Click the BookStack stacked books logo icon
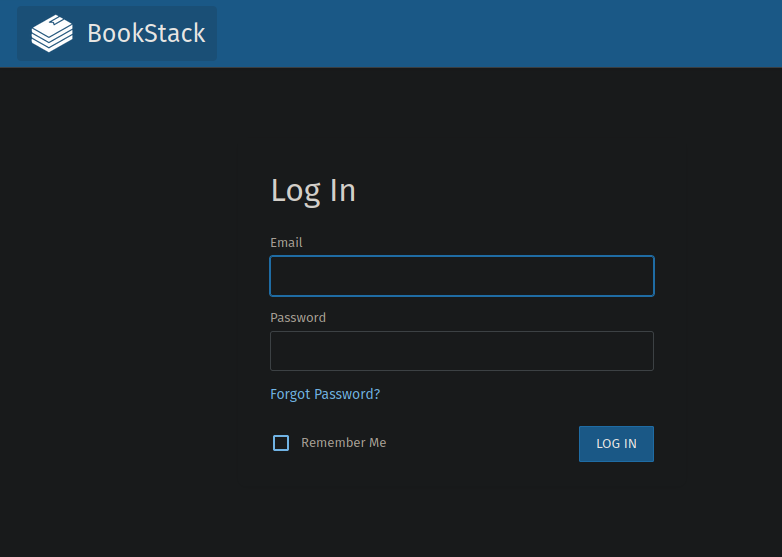782x557 pixels. click(x=52, y=33)
